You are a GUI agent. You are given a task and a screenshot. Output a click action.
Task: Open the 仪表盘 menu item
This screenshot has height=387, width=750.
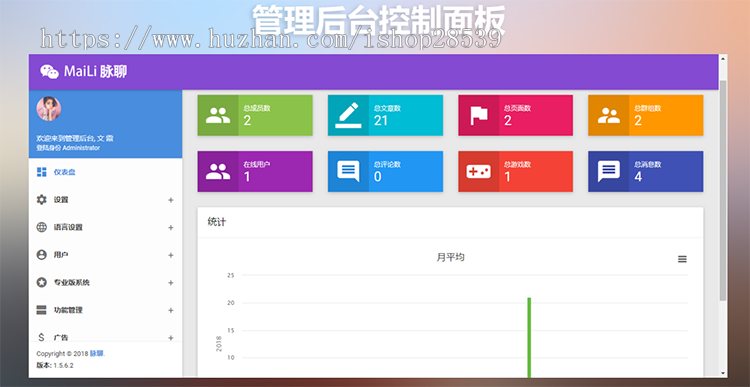point(105,172)
